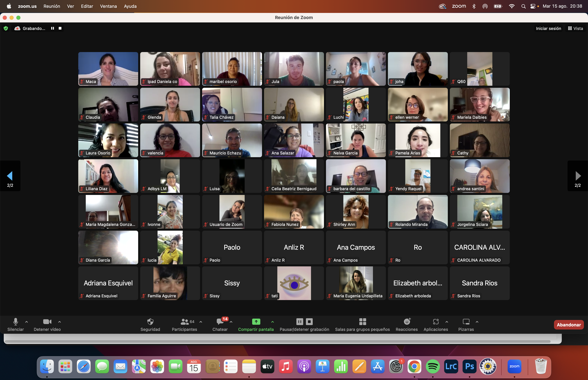The width and height of the screenshot is (588, 380).
Task: Open the Aplicaciones icon
Action: click(x=436, y=322)
